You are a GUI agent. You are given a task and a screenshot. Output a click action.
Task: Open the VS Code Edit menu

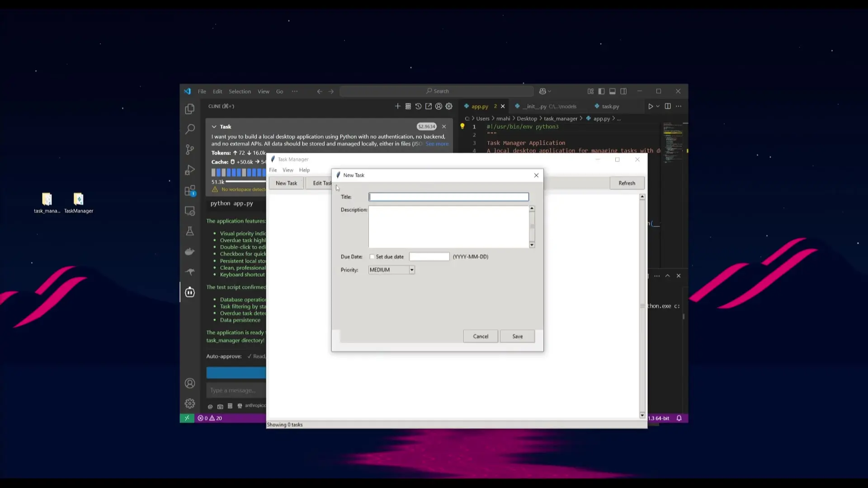[217, 91]
